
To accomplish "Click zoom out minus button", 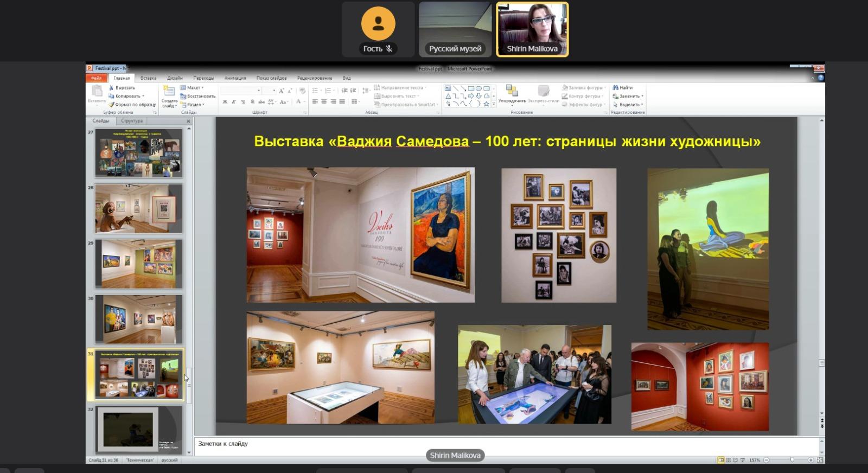I will pos(767,460).
